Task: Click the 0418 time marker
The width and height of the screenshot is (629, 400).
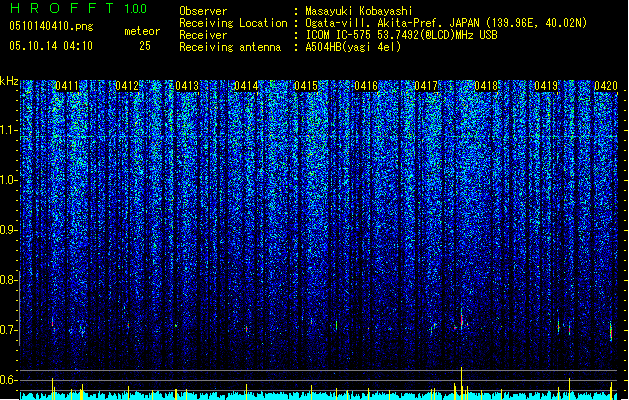Action: (x=486, y=86)
